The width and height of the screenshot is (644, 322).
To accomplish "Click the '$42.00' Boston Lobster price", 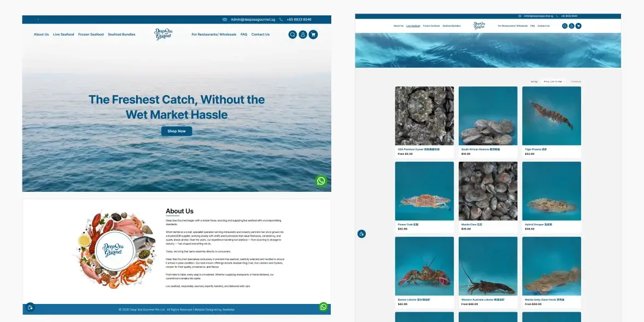I will click(402, 305).
